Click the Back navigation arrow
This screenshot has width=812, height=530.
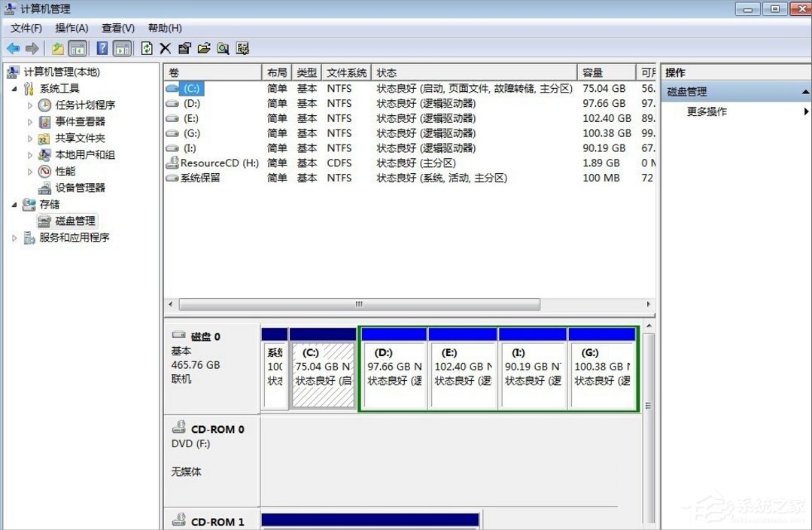coord(13,47)
